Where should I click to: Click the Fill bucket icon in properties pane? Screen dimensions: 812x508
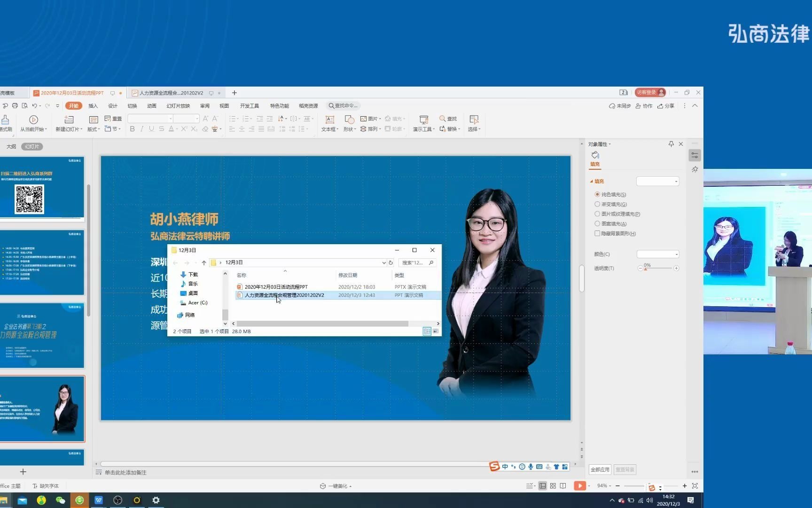point(595,155)
